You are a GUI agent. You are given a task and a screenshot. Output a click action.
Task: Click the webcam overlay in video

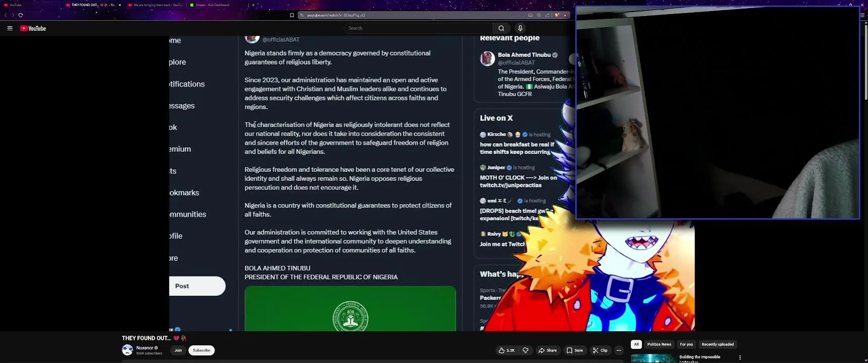tap(718, 113)
